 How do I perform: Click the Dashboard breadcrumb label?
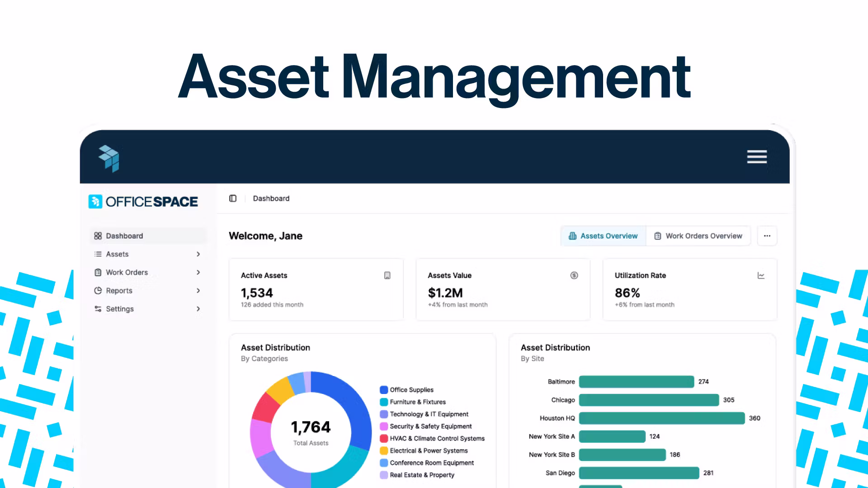pyautogui.click(x=271, y=198)
